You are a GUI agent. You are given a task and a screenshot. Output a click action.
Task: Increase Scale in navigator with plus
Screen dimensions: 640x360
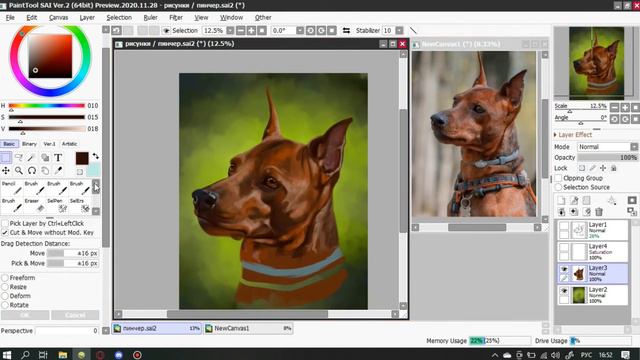625,108
